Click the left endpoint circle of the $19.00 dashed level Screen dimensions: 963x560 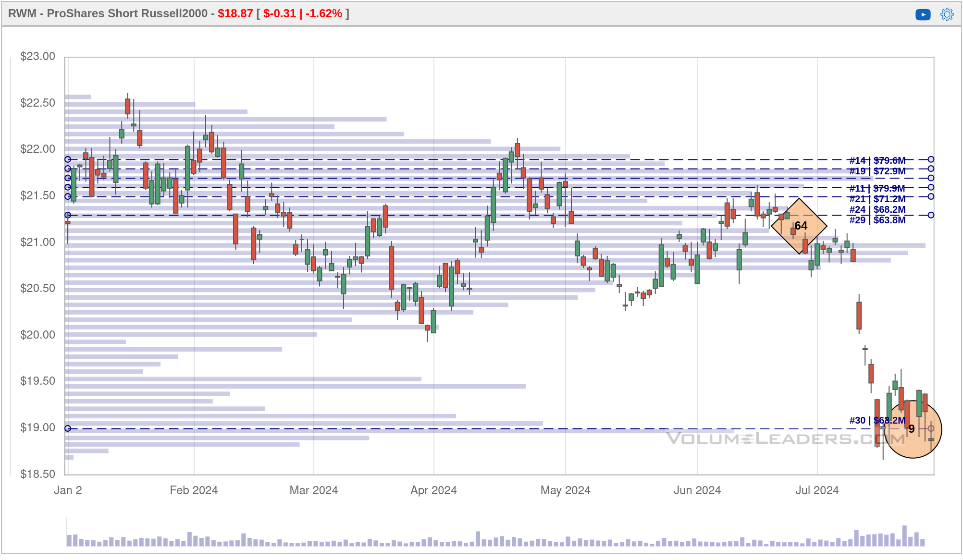click(x=68, y=428)
